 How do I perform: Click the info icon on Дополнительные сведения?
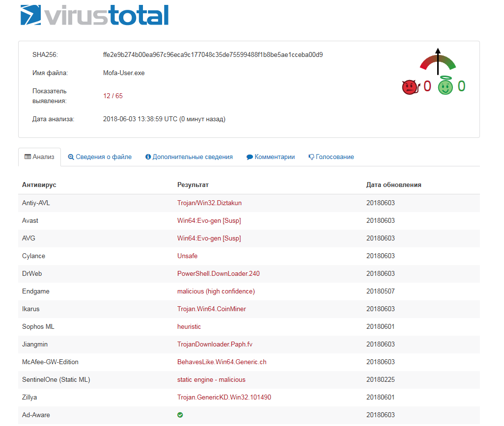pos(148,157)
